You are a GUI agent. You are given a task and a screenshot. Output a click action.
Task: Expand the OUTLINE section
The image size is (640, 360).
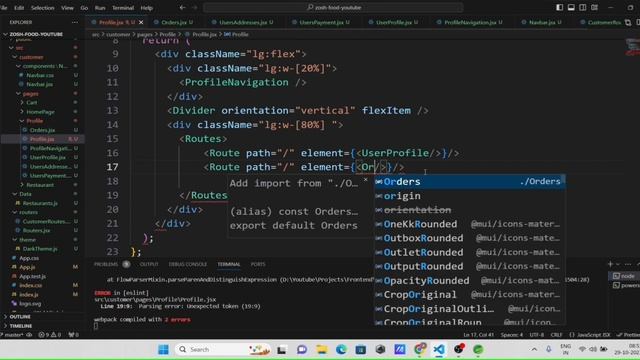coord(20,317)
